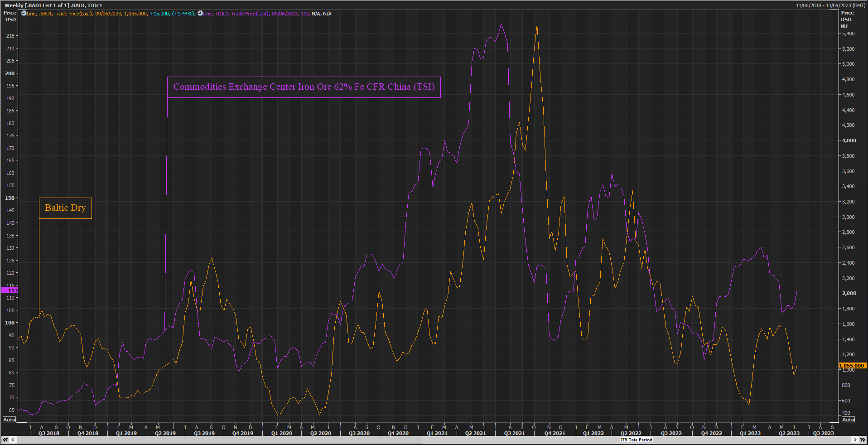Jump to chart start with double-left arrow
This screenshot has width=868, height=445.
(5, 440)
